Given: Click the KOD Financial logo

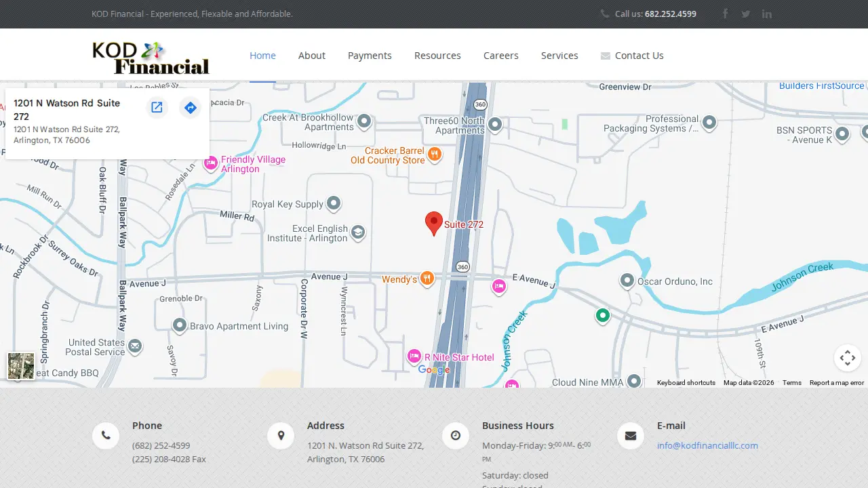Looking at the screenshot, I should pyautogui.click(x=151, y=58).
